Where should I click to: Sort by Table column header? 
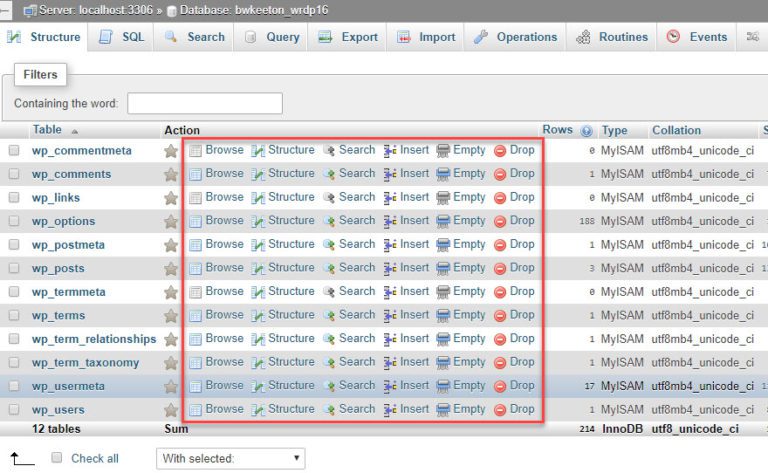click(x=46, y=130)
